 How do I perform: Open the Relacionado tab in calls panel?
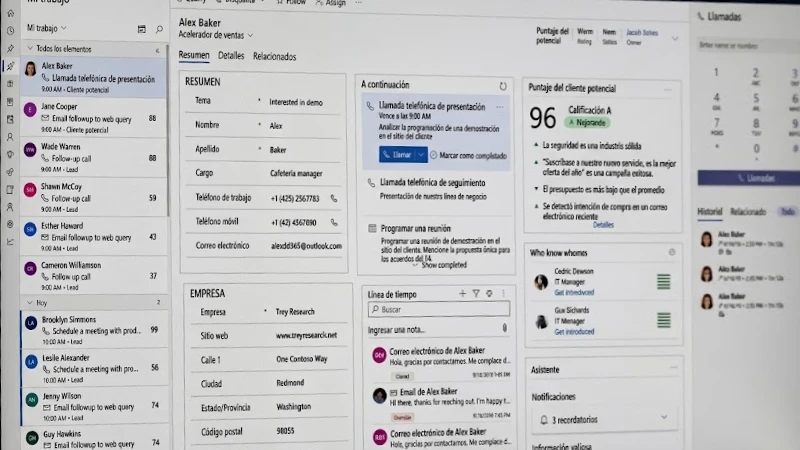coord(748,212)
